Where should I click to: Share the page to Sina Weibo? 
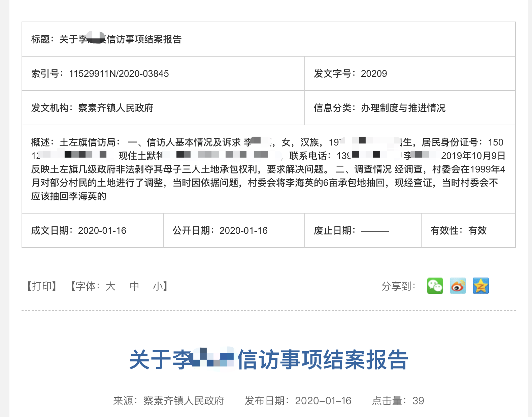click(458, 286)
